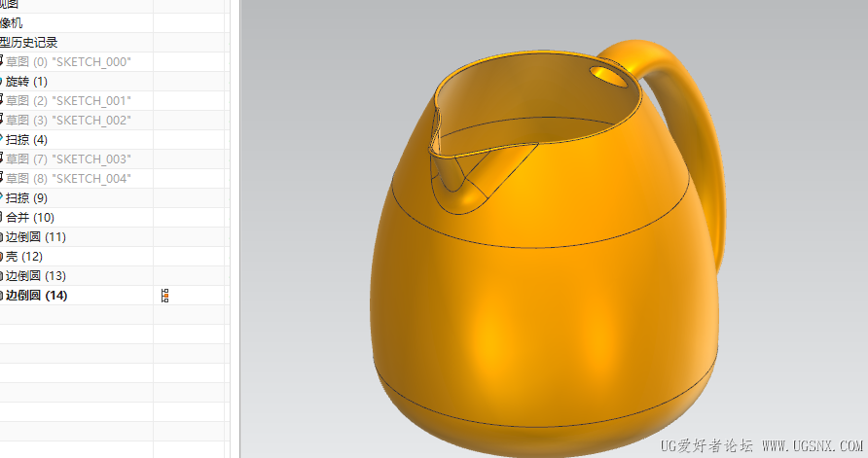Open the 像机 camera node

11,23
